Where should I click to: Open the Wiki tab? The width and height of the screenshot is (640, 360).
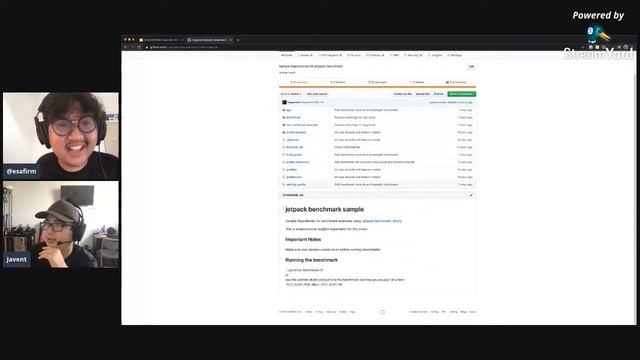click(x=394, y=55)
